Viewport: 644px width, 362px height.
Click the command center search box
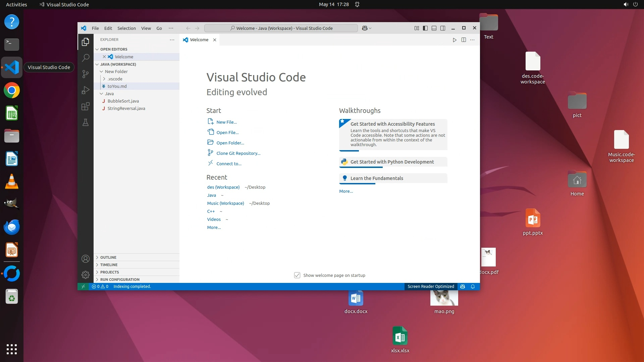(x=281, y=28)
